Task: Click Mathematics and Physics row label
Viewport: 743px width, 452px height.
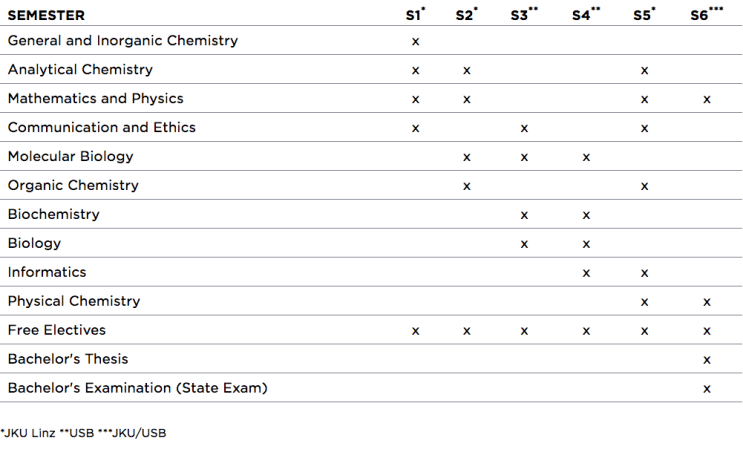Action: tap(95, 99)
